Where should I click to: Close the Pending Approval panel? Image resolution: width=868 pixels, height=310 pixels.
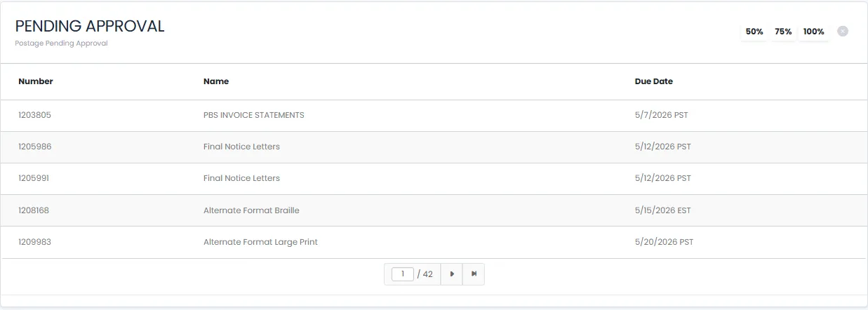843,32
